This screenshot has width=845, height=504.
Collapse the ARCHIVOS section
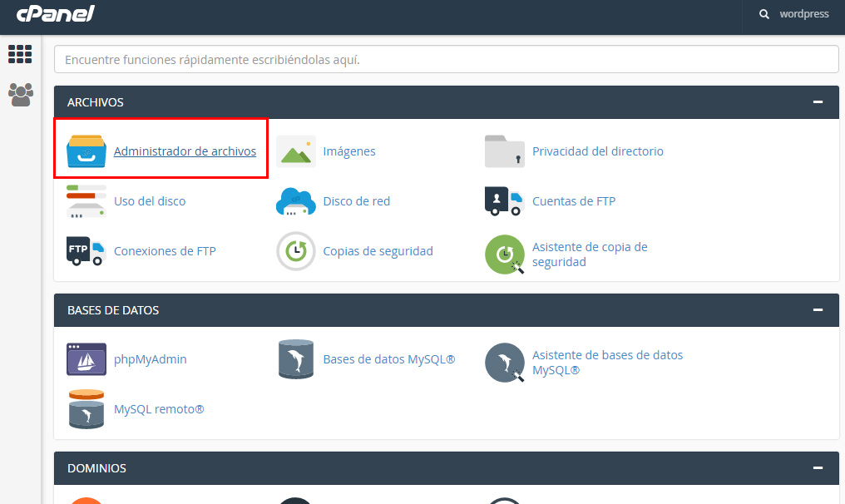click(818, 101)
